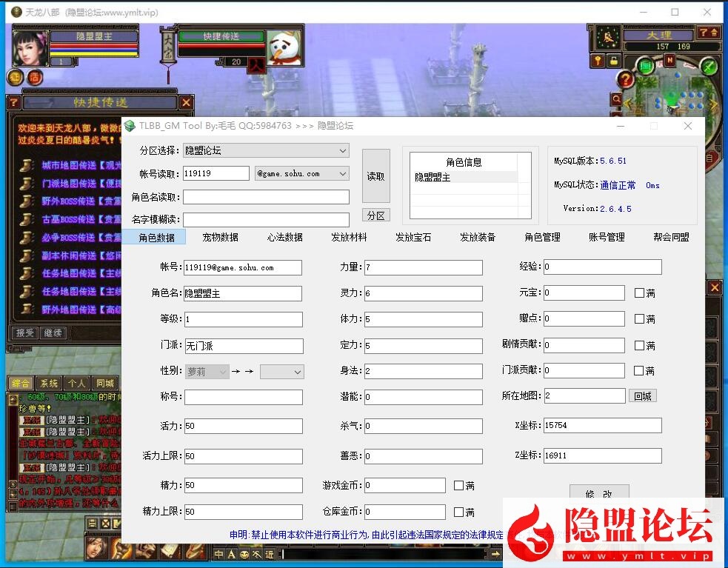Click the crossed tools icon in chat bar
Screen dimensions: 728x568
click(257, 554)
